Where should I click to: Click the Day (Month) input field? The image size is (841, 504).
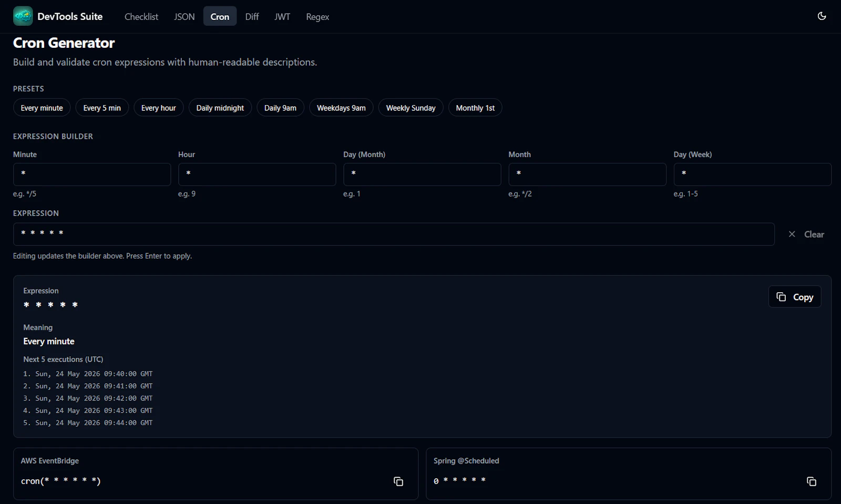point(422,174)
